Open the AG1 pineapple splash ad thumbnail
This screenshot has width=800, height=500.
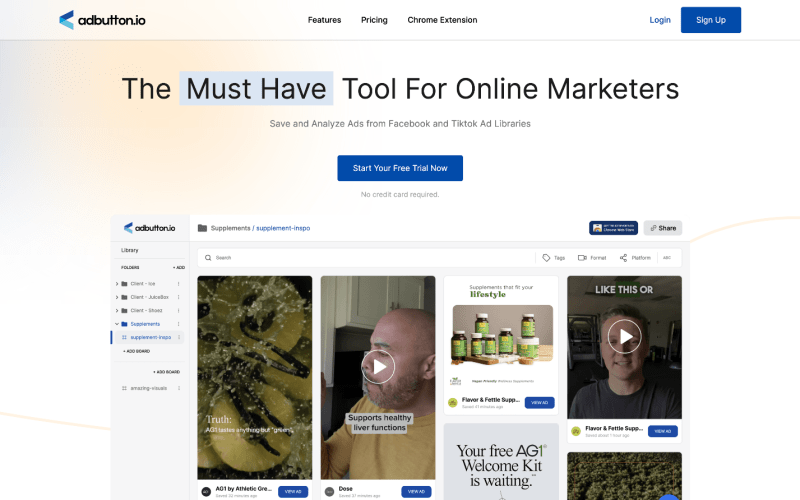coord(255,378)
